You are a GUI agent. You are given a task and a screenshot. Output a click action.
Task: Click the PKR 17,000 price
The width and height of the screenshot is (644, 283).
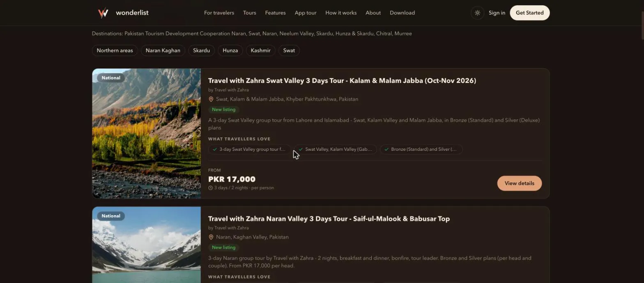(232, 179)
